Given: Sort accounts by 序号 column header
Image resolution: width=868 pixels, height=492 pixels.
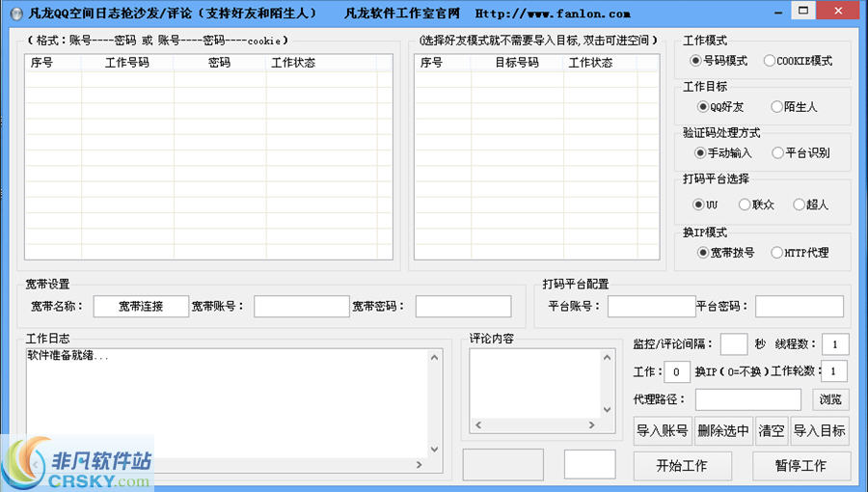Looking at the screenshot, I should tap(53, 63).
